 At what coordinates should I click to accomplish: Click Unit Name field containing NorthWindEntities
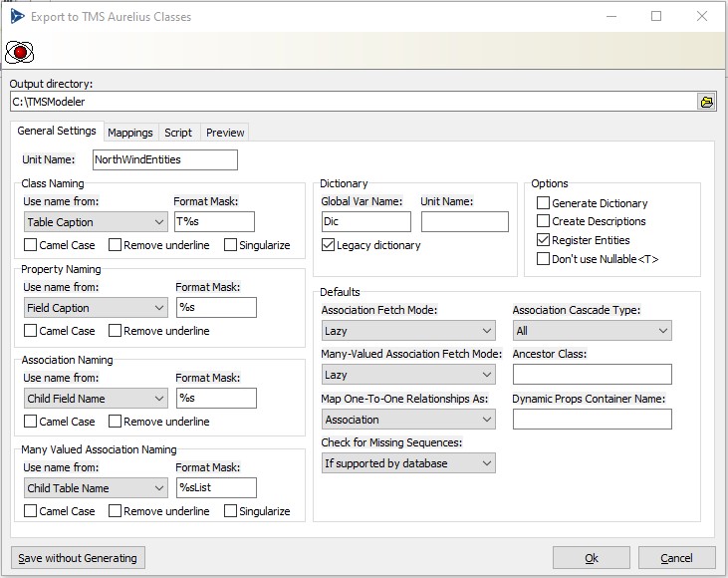tap(165, 159)
